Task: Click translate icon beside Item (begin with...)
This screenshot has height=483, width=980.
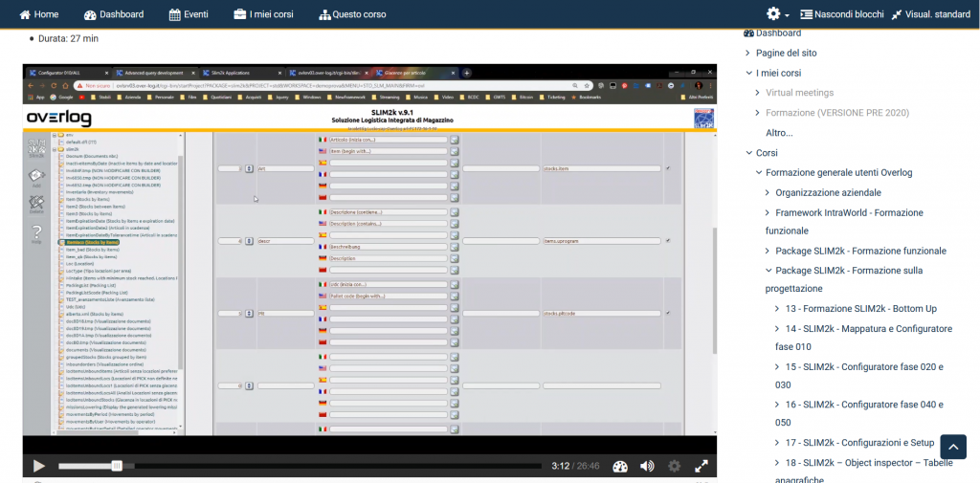Action: click(455, 151)
